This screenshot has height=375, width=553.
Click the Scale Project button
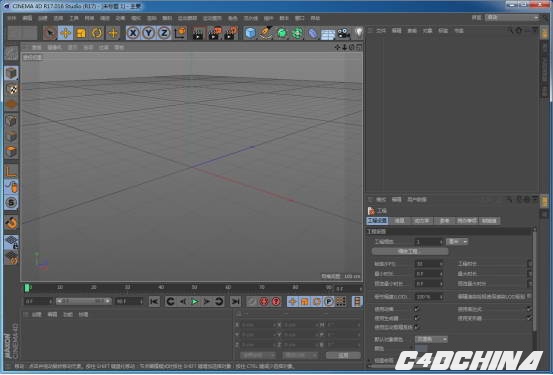(x=410, y=252)
